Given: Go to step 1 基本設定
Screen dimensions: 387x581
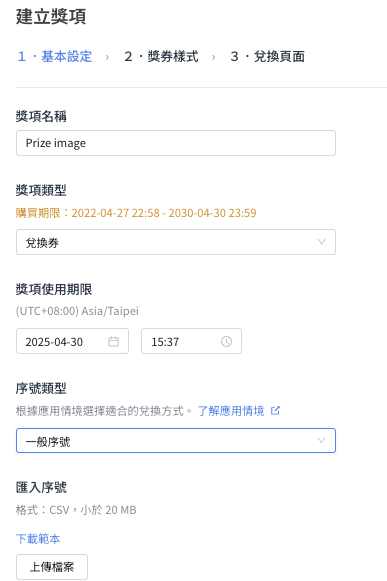Looking at the screenshot, I should pos(55,57).
